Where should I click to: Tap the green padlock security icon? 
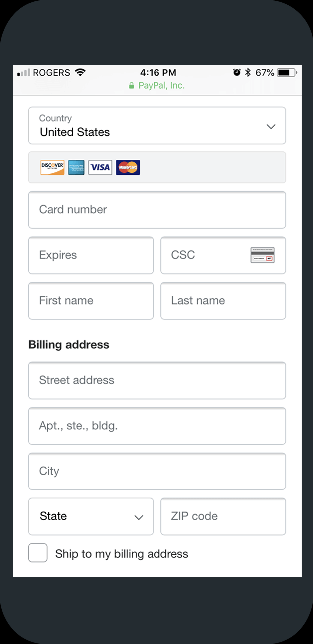pos(132,86)
